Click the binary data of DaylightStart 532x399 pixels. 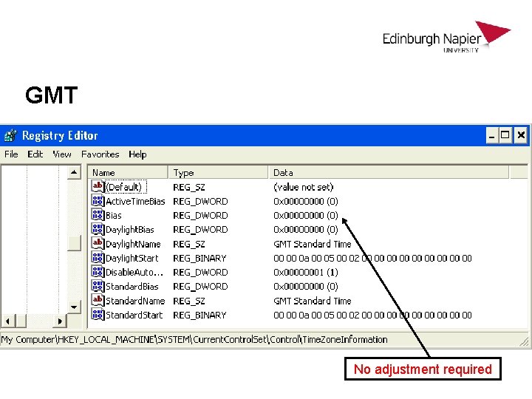coord(372,258)
